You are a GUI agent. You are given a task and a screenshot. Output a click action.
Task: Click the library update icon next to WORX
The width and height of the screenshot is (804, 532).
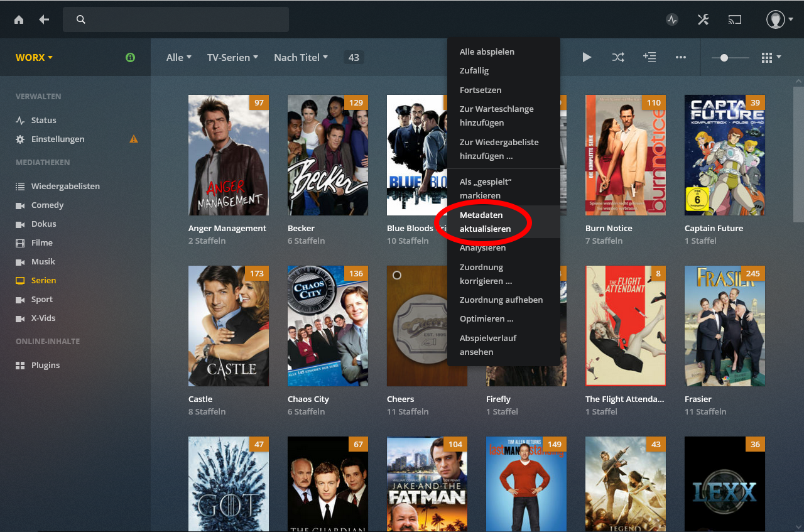(x=130, y=57)
